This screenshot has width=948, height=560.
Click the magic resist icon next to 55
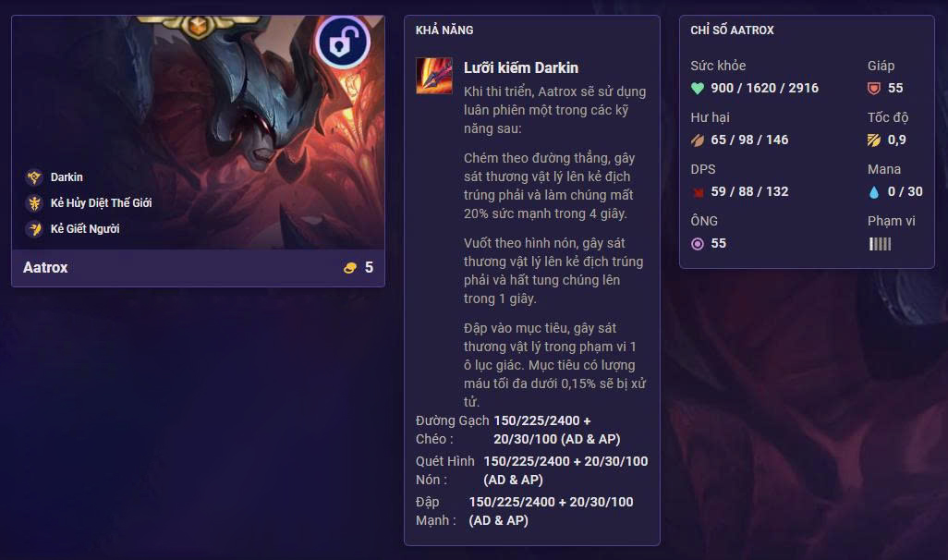coord(697,244)
